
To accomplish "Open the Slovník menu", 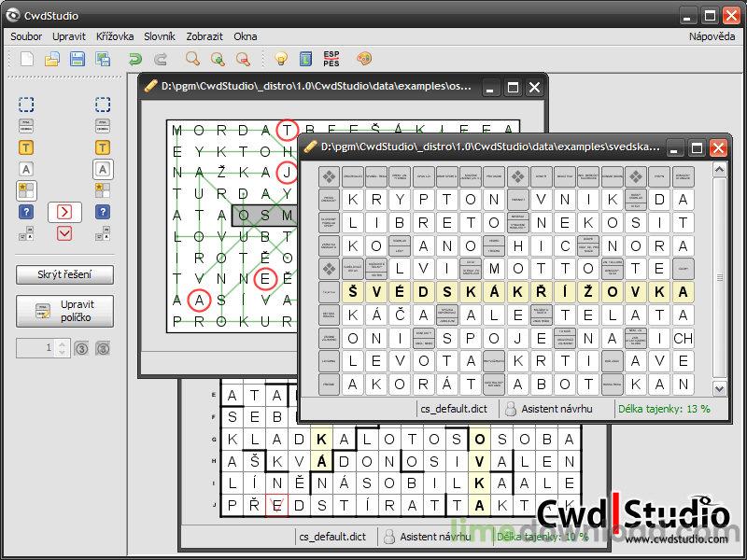I will pyautogui.click(x=159, y=36).
